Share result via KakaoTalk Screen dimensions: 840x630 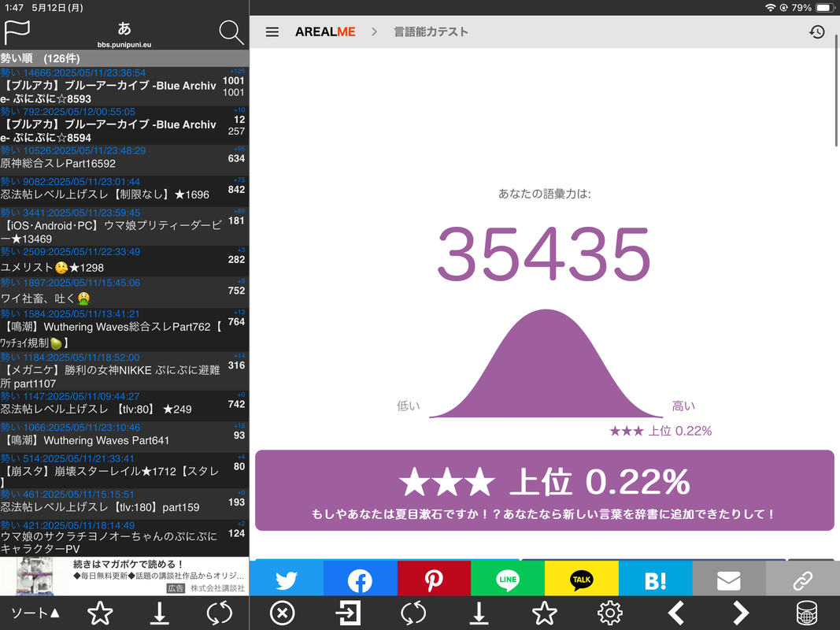pos(582,580)
